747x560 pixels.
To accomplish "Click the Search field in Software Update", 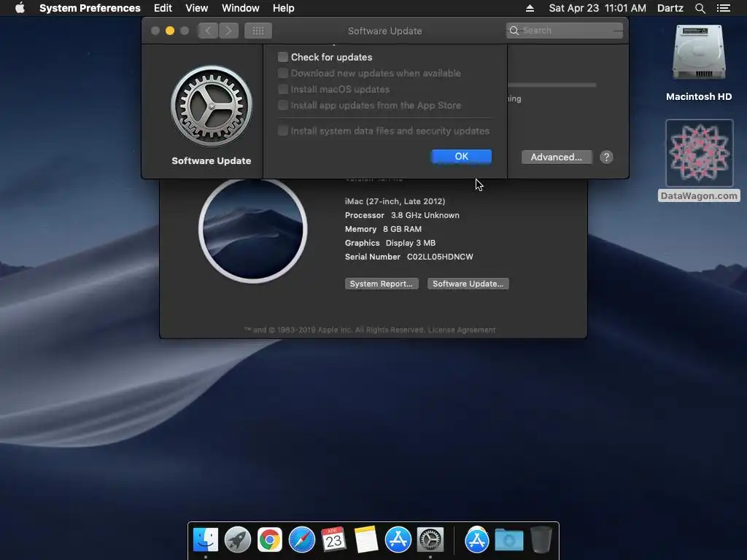I will [x=565, y=31].
